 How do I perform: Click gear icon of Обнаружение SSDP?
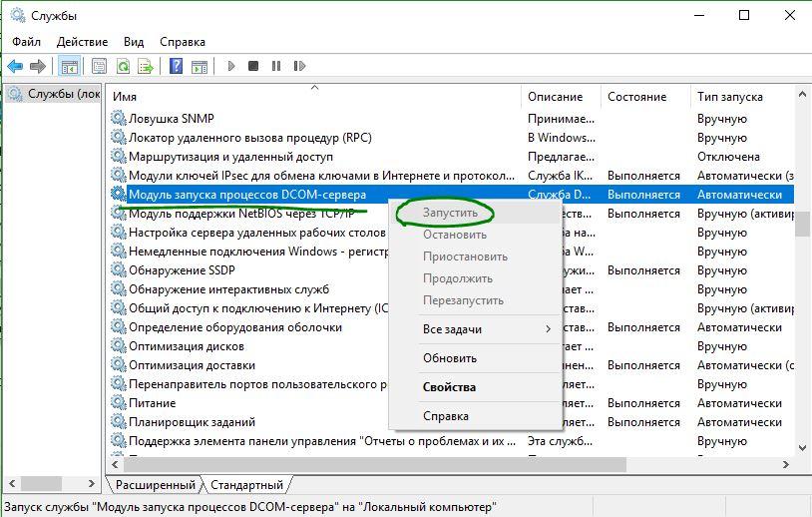[119, 269]
